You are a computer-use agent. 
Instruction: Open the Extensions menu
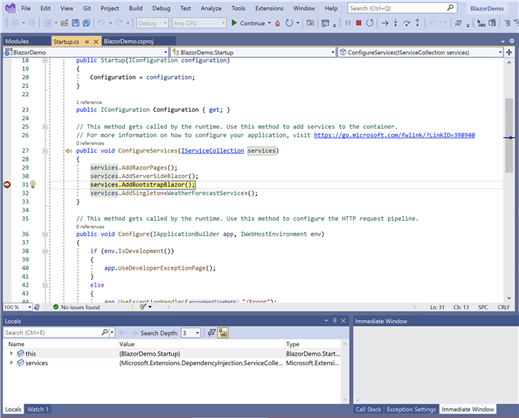pyautogui.click(x=269, y=8)
